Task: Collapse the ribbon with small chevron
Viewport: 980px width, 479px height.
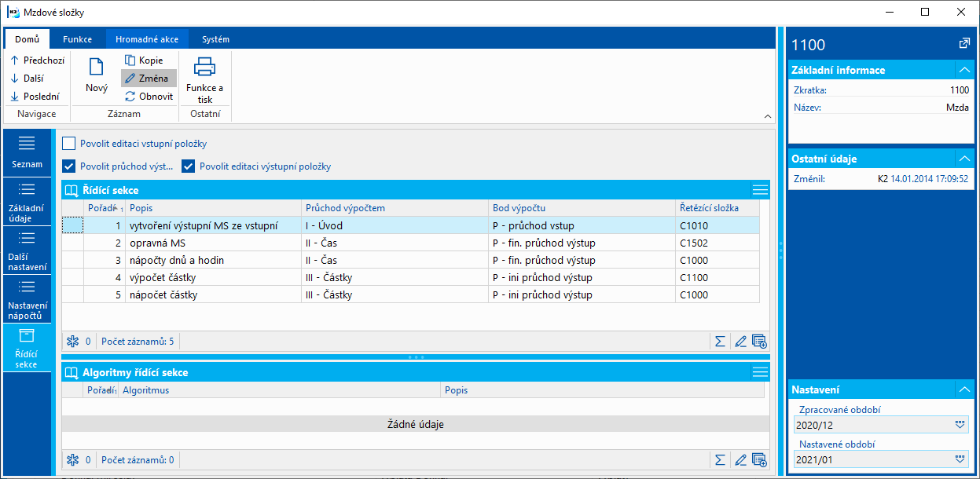Action: point(767,116)
